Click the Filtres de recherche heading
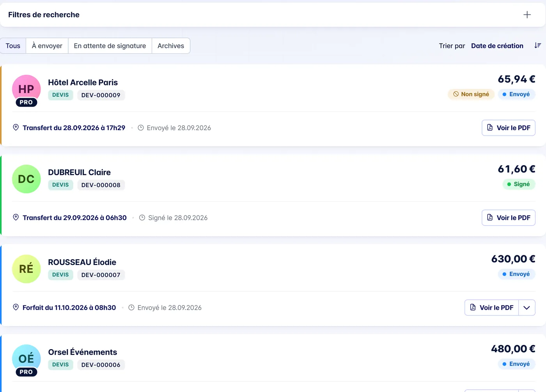The image size is (546, 392). (x=44, y=15)
